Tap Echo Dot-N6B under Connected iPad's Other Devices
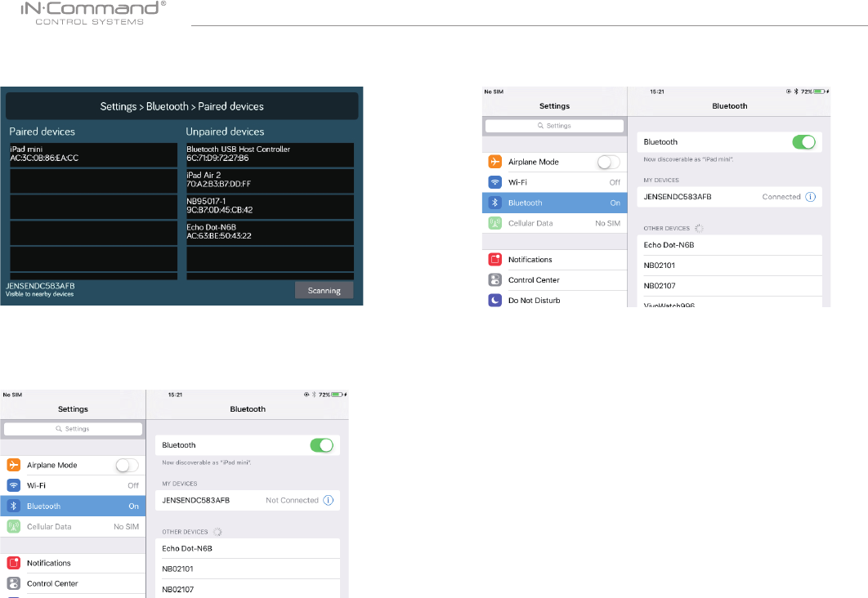Image resolution: width=868 pixels, height=598 pixels. coord(730,245)
